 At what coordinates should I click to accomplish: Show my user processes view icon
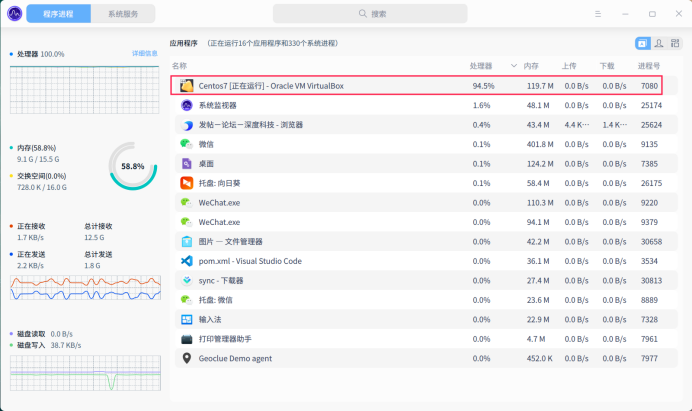[659, 43]
